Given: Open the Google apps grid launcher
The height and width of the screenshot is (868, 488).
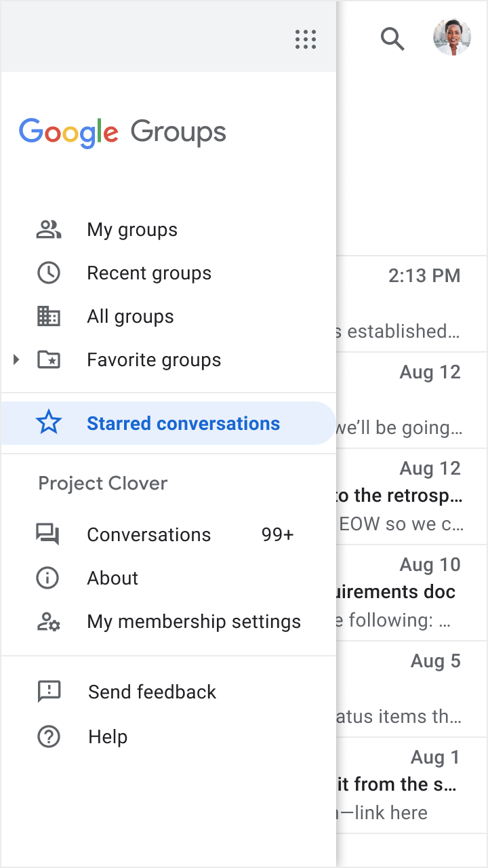Looking at the screenshot, I should (306, 39).
